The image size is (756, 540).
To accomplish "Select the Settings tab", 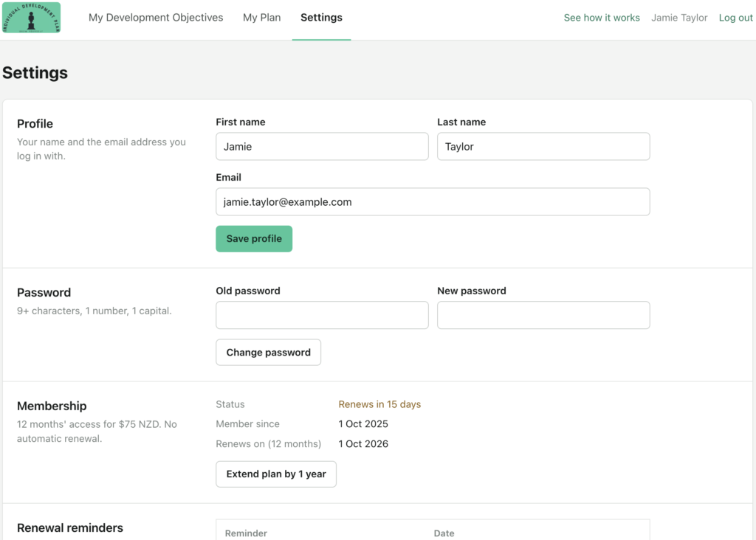I will point(322,18).
